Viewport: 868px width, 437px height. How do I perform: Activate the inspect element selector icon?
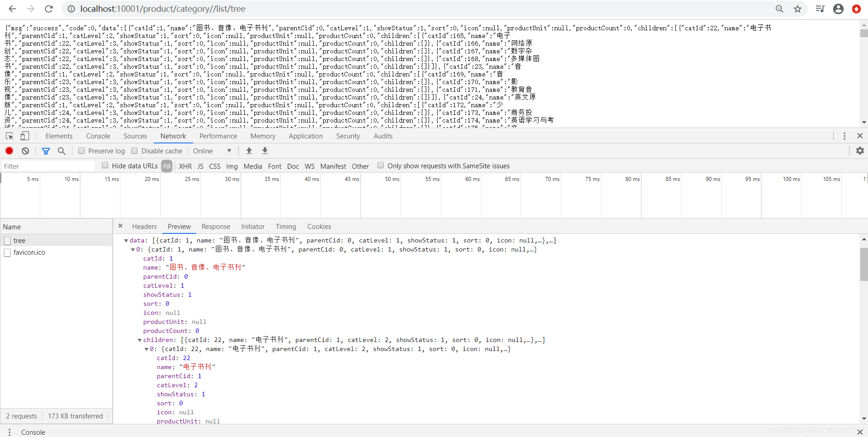pyautogui.click(x=10, y=136)
